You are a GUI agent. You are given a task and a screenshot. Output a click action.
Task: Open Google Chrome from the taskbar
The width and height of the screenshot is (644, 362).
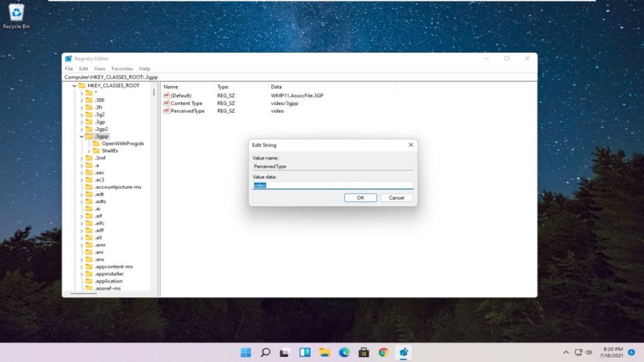pos(384,353)
